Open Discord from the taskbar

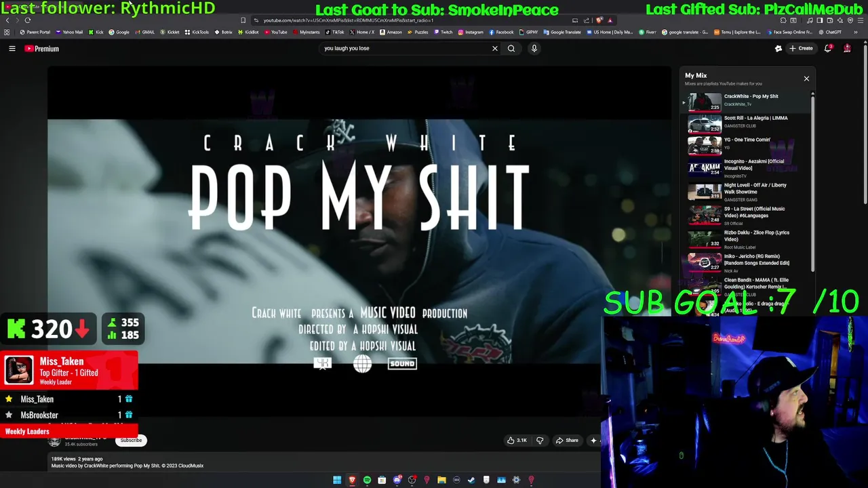(397, 481)
